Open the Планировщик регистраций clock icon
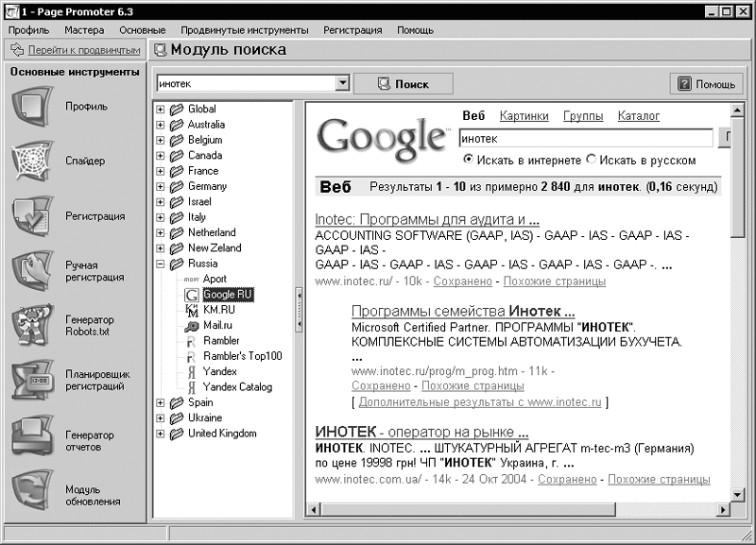This screenshot has height=545, width=756. [x=32, y=380]
